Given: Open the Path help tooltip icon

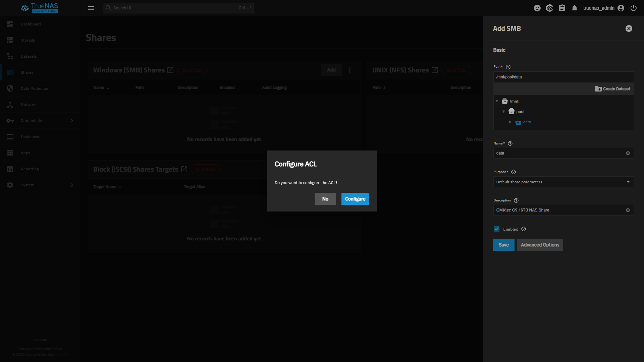Looking at the screenshot, I should pos(508,67).
